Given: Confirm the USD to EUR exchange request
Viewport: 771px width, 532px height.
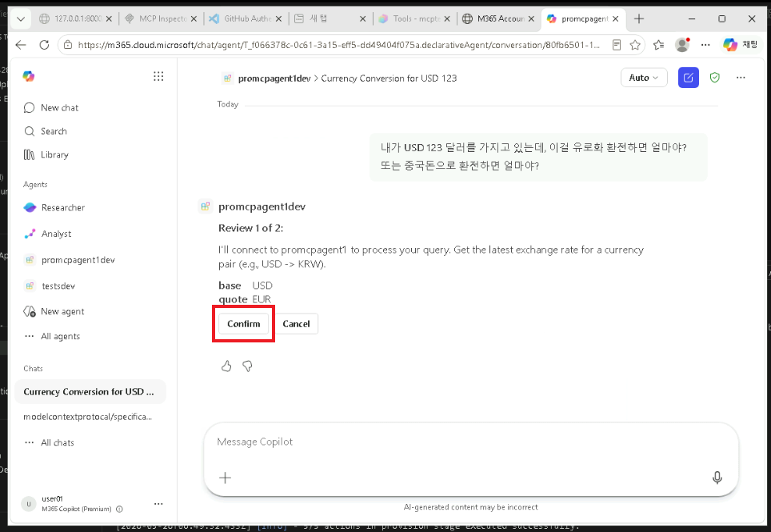Looking at the screenshot, I should click(x=243, y=323).
